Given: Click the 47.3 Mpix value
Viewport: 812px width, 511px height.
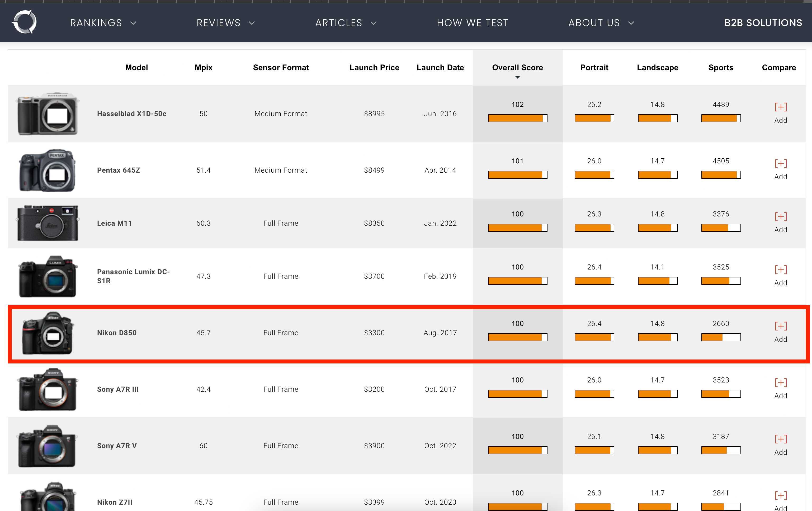Looking at the screenshot, I should pos(203,276).
